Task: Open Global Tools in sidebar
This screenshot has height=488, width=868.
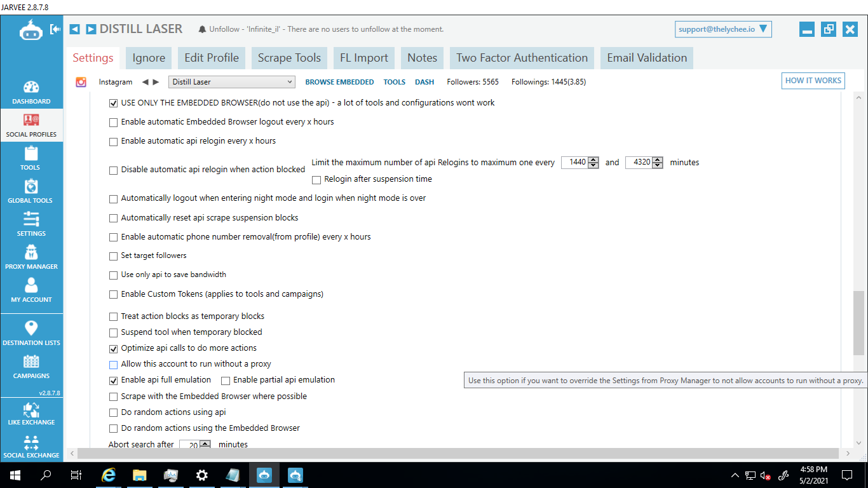Action: [31, 191]
